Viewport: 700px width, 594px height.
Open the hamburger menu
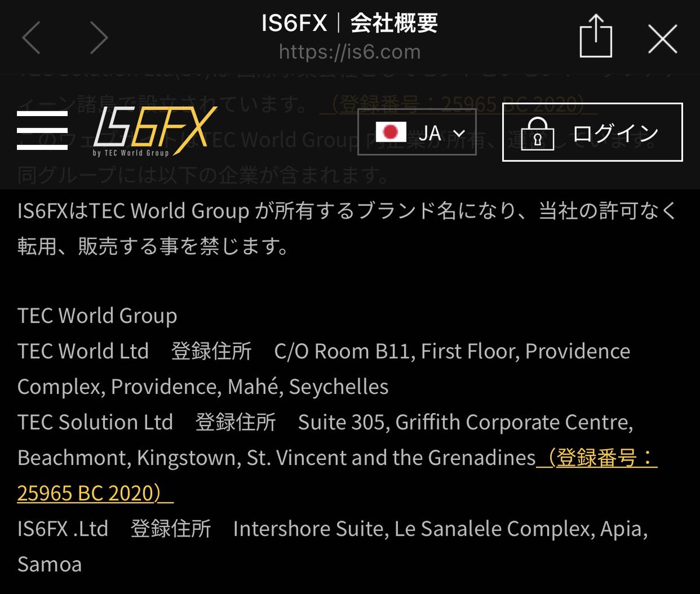tap(42, 131)
